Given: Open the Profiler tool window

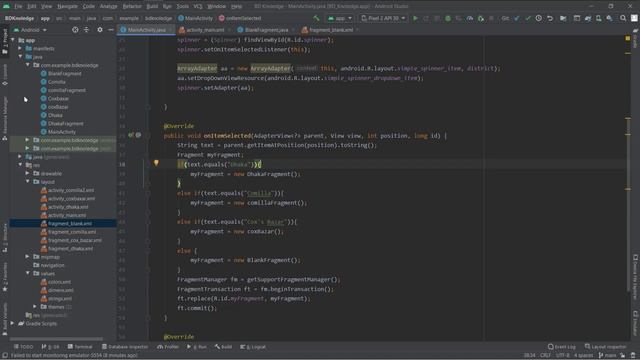Looking at the screenshot, I should click(x=168, y=347).
